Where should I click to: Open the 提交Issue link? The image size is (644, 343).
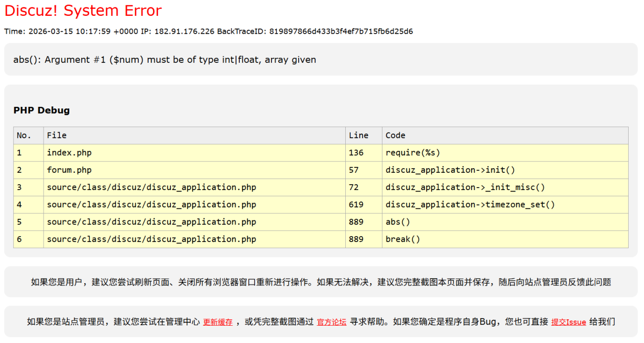[x=569, y=322]
